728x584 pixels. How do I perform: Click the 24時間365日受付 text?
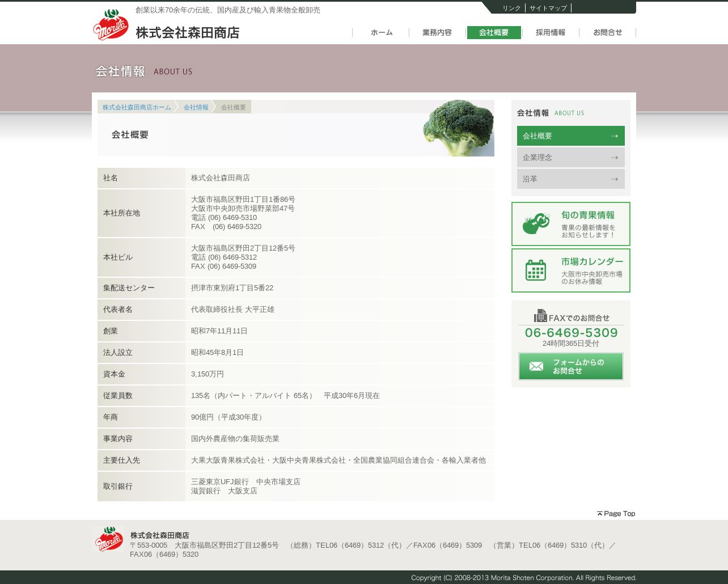pos(571,344)
